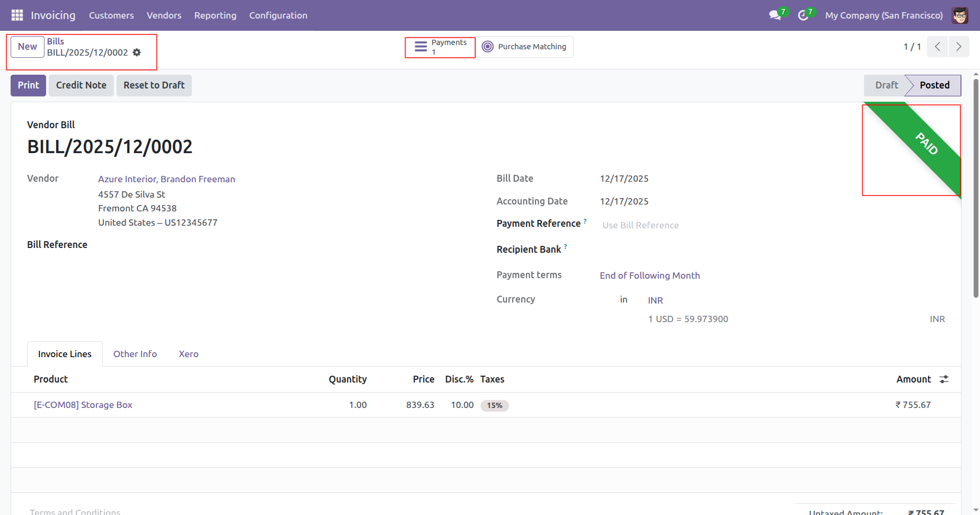Switch to the Xero tab
The image size is (980, 515).
point(189,354)
